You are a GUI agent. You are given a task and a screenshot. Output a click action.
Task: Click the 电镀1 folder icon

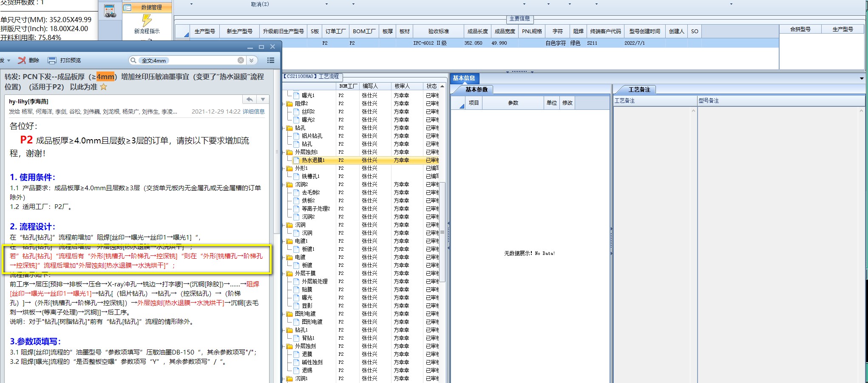pyautogui.click(x=290, y=241)
